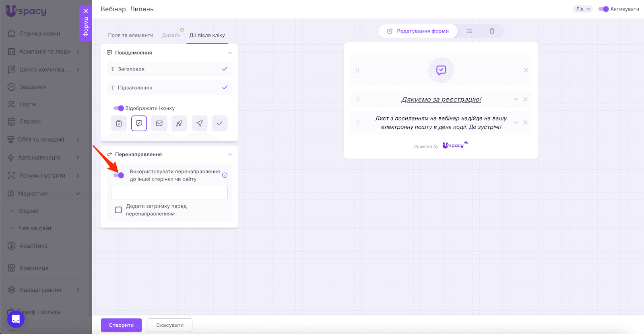The height and width of the screenshot is (334, 644).
Task: Select the paper plane icon option
Action: pyautogui.click(x=199, y=123)
